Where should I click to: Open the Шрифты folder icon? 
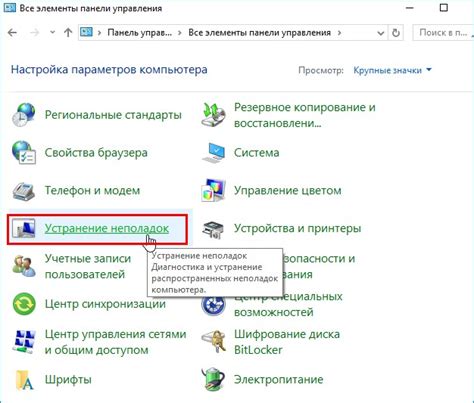click(25, 380)
